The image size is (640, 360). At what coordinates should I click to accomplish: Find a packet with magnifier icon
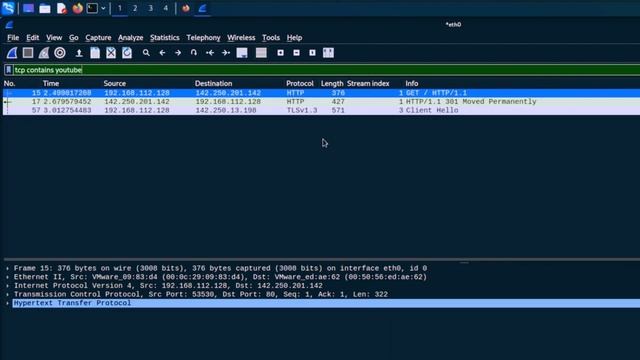pyautogui.click(x=146, y=53)
